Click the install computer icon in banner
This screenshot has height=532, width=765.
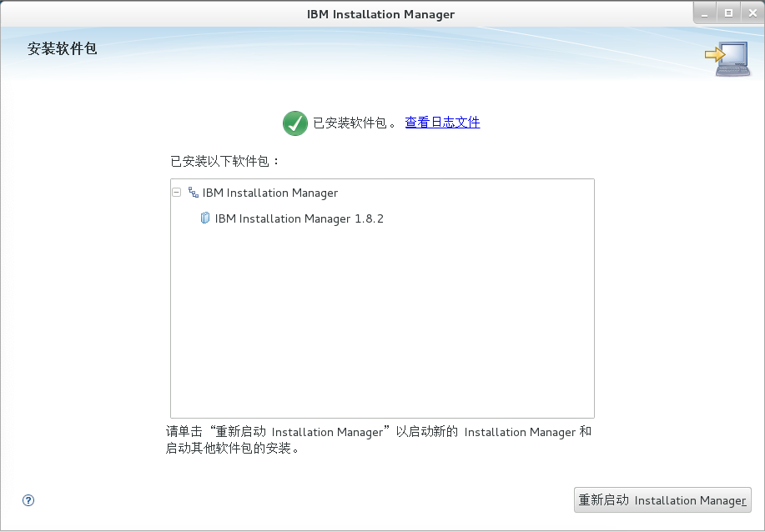pyautogui.click(x=727, y=59)
